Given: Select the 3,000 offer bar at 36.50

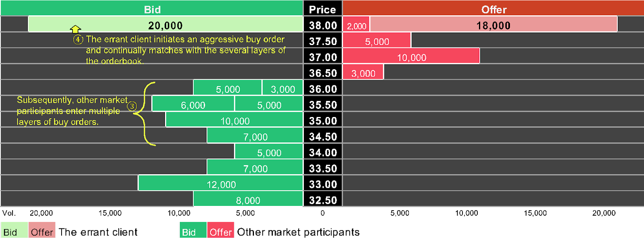Looking at the screenshot, I should (363, 73).
